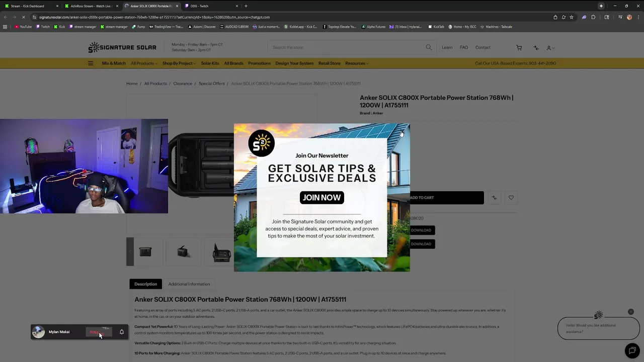
Task: Select Promotions menu item
Action: (x=259, y=63)
